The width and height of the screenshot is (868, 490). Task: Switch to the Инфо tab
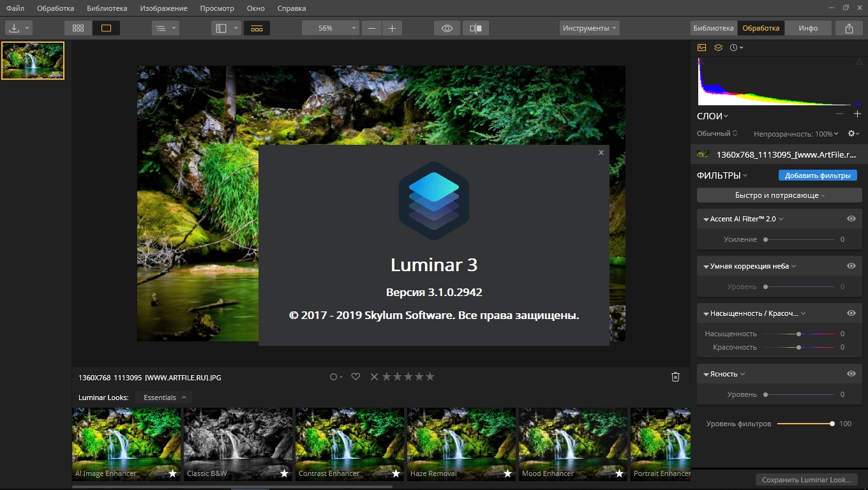click(x=808, y=28)
